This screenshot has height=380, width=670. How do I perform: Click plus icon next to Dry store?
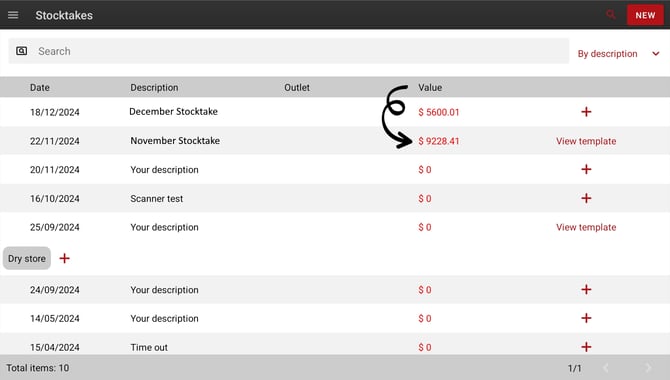coord(65,258)
